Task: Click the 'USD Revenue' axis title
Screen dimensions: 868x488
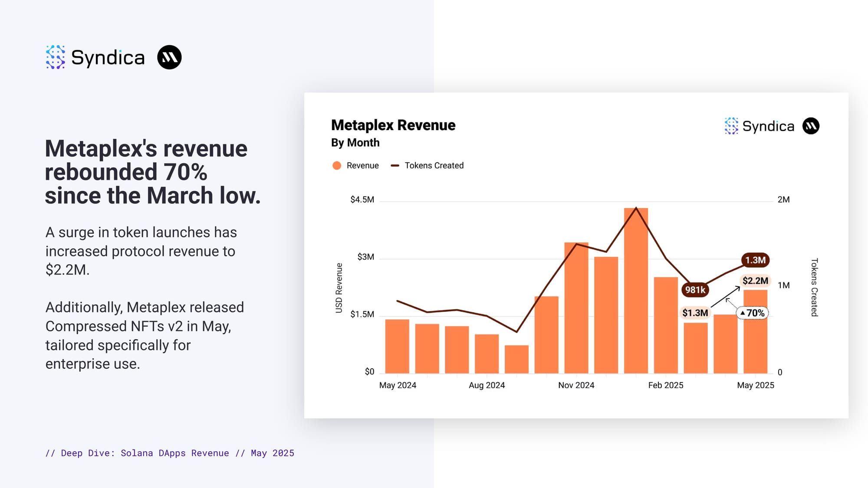Action: (x=339, y=288)
